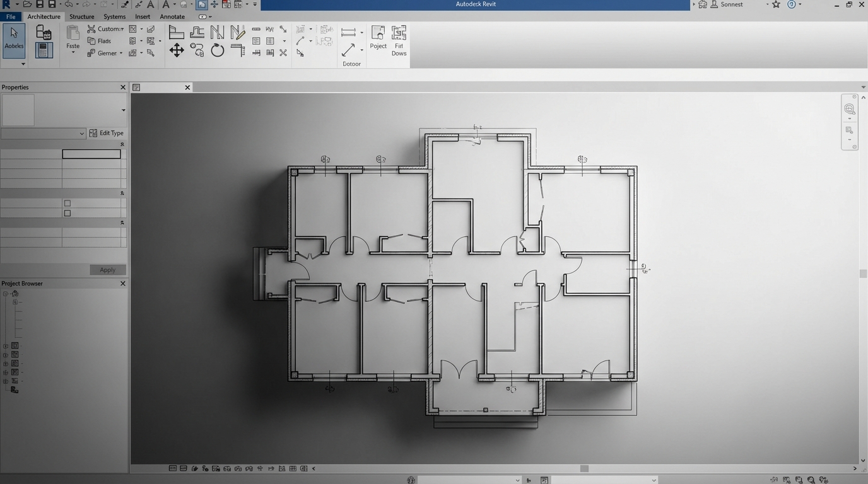Screen dimensions: 868x484
Task: Expand the Fsste drop-down arrow
Action: coord(73,52)
